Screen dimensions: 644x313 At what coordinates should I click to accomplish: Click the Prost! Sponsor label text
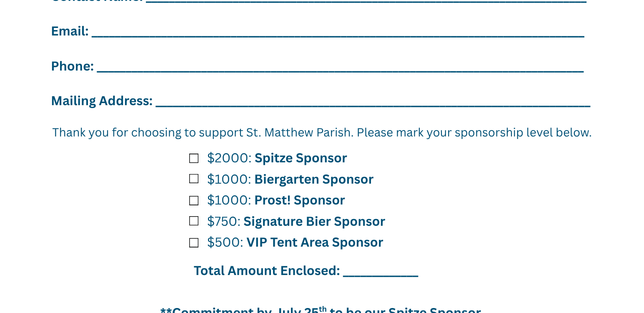click(x=300, y=200)
